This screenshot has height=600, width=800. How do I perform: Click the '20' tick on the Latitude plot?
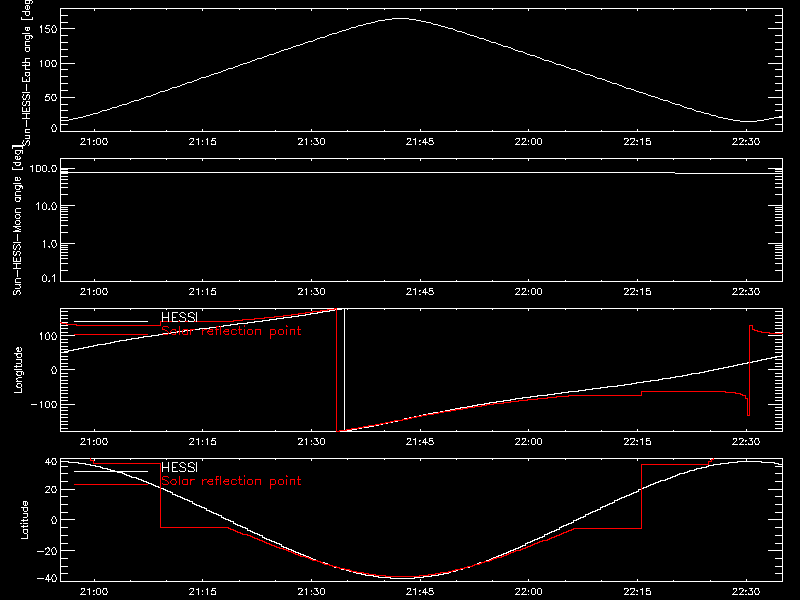point(51,489)
